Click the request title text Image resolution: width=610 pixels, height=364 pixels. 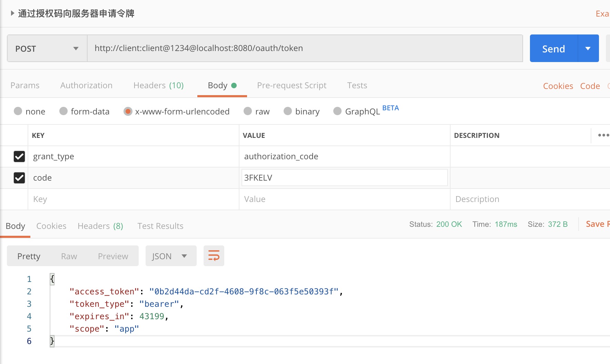pyautogui.click(x=76, y=13)
